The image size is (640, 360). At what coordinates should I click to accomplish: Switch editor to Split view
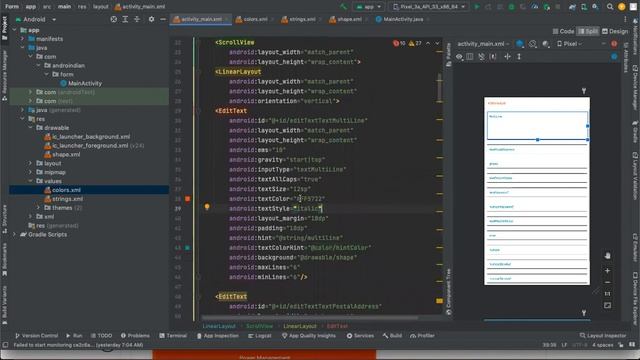click(x=588, y=31)
